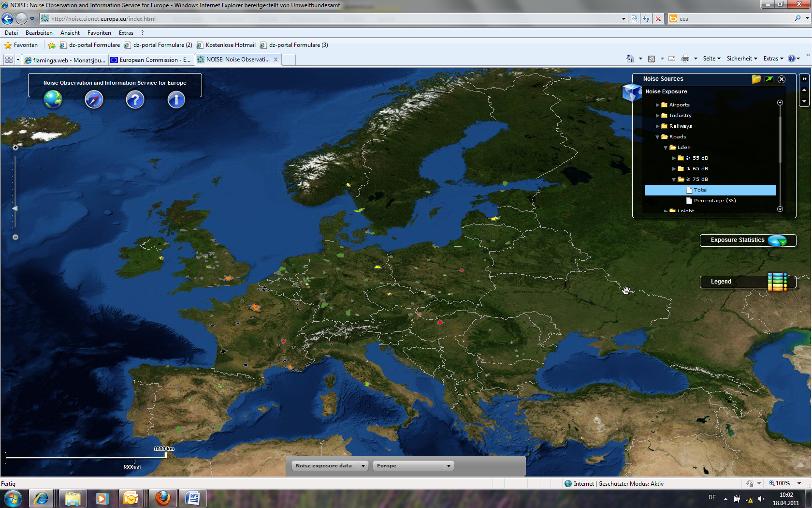812x508 pixels.
Task: Click the print icon
Action: (685, 59)
